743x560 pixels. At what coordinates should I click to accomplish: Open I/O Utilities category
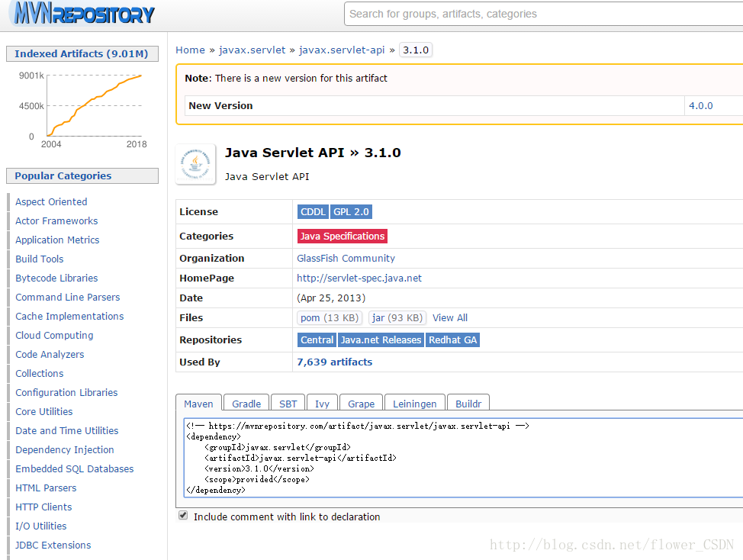point(40,526)
